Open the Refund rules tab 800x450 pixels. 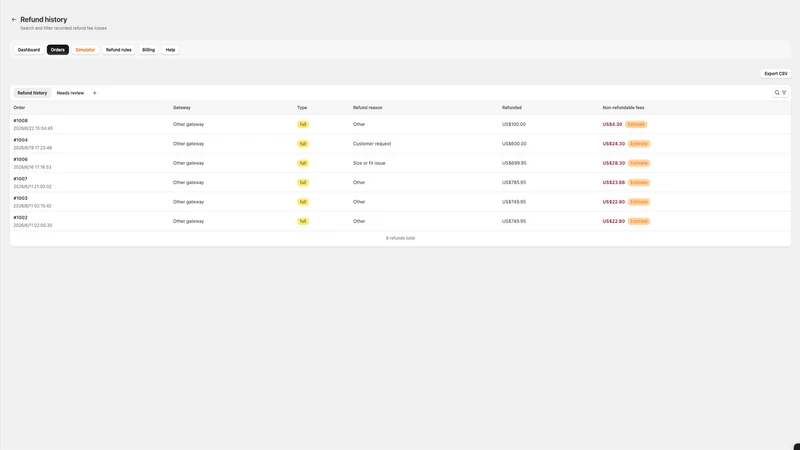pyautogui.click(x=118, y=50)
